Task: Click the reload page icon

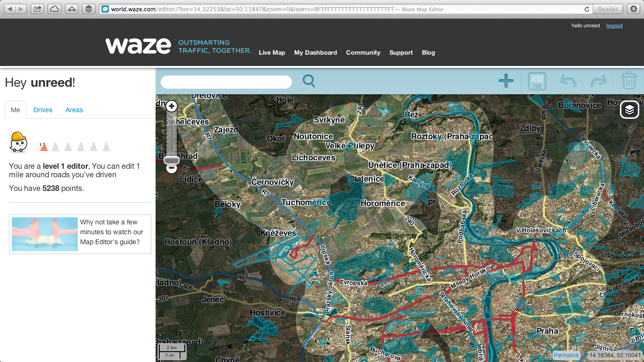Action: click(x=587, y=9)
